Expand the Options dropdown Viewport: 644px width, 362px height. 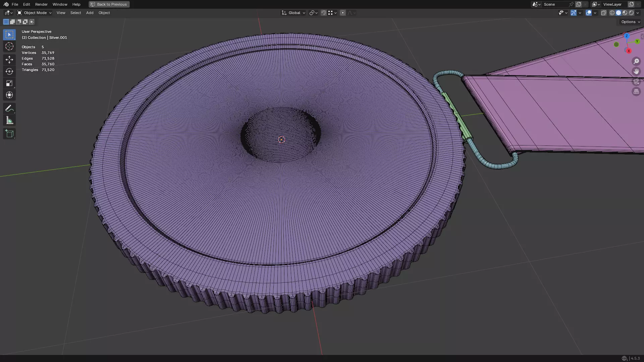tap(630, 22)
